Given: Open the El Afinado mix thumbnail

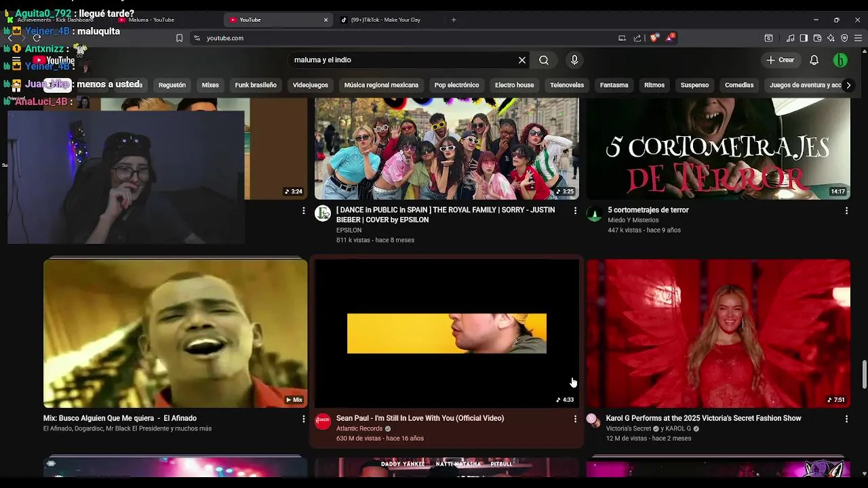Looking at the screenshot, I should click(175, 333).
